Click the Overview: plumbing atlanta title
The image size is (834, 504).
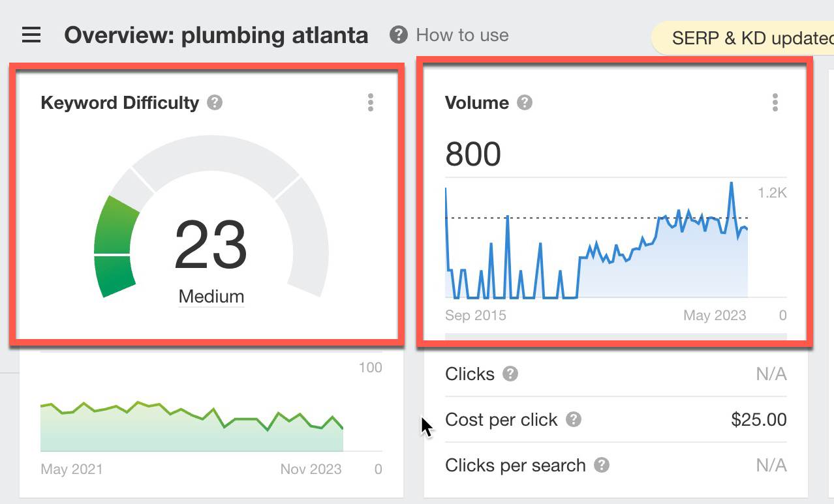pyautogui.click(x=216, y=35)
